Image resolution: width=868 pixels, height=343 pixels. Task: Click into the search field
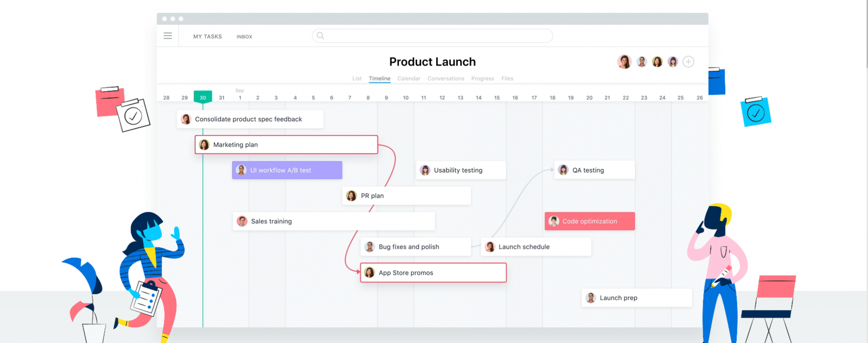click(432, 36)
